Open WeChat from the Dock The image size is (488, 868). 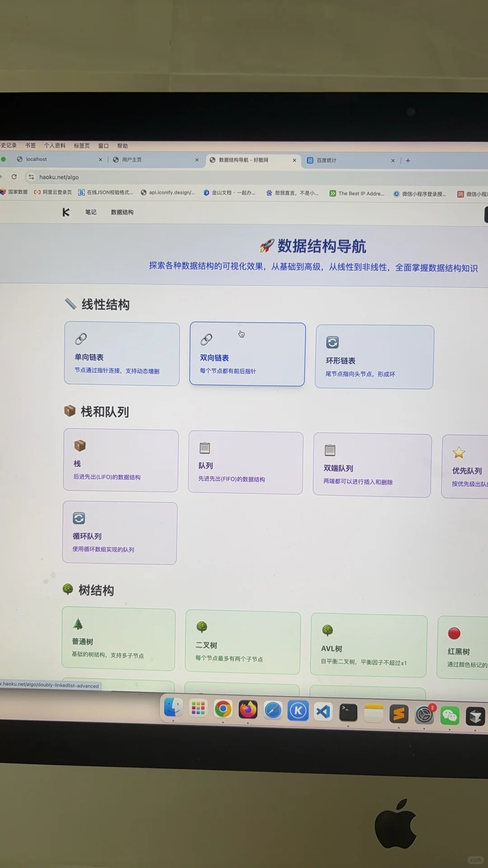pos(450,715)
